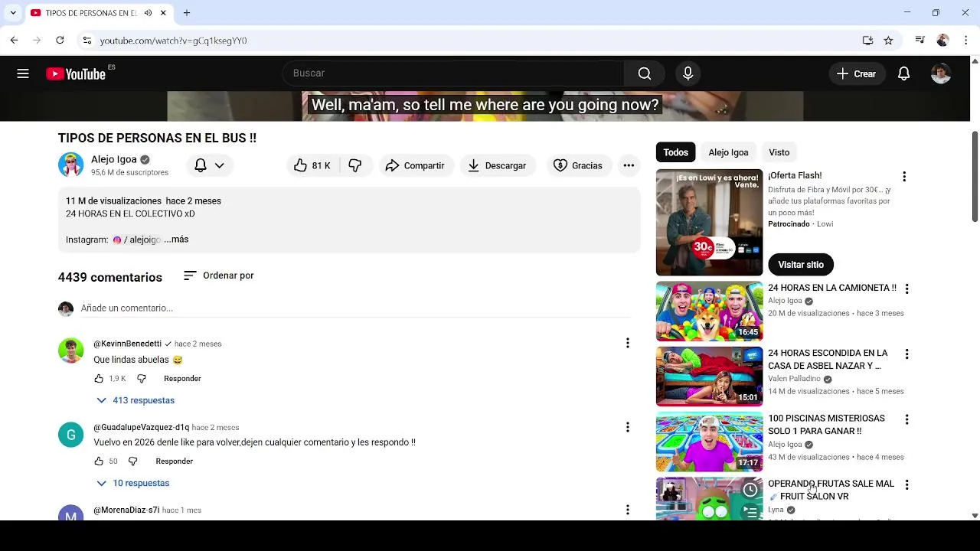Expand description with ...más

click(176, 240)
